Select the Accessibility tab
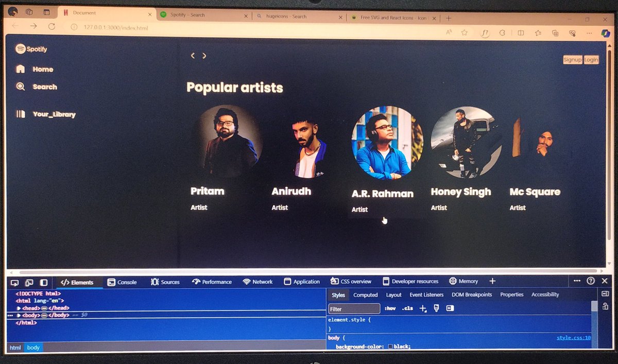Screen dimensions: 618x364 545,294
